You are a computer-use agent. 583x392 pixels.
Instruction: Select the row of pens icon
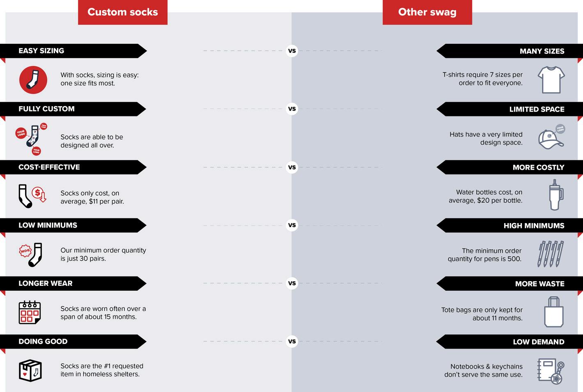click(551, 254)
